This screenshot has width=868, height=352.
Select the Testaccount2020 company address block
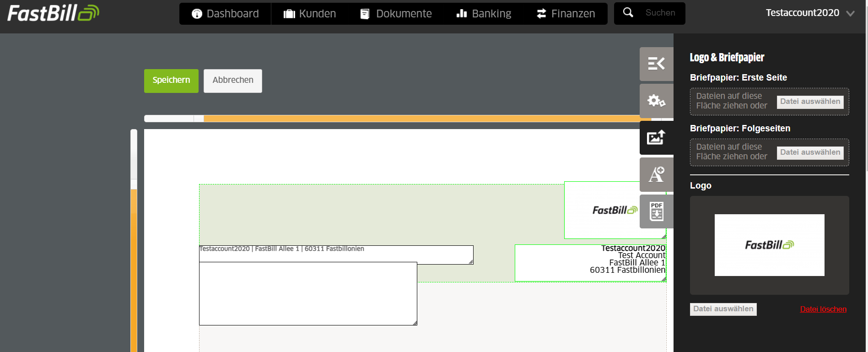click(x=590, y=263)
